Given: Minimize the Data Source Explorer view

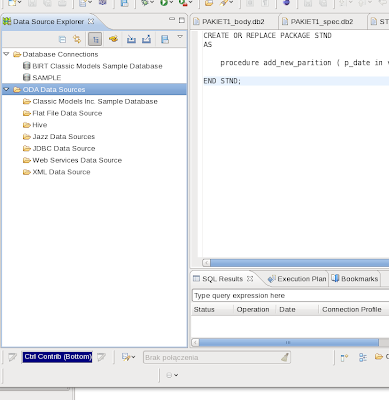Looking at the screenshot, I should point(172,20).
